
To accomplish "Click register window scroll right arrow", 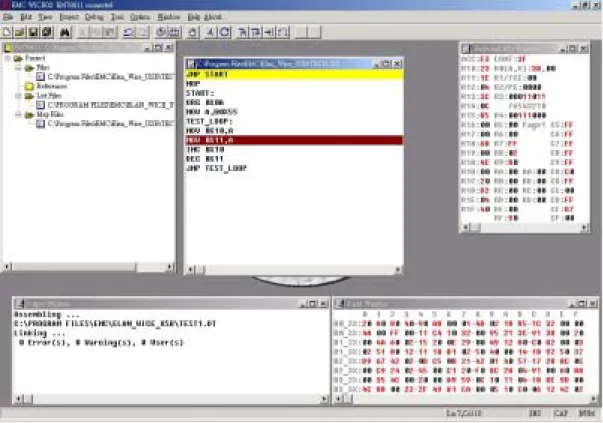I will point(584,227).
